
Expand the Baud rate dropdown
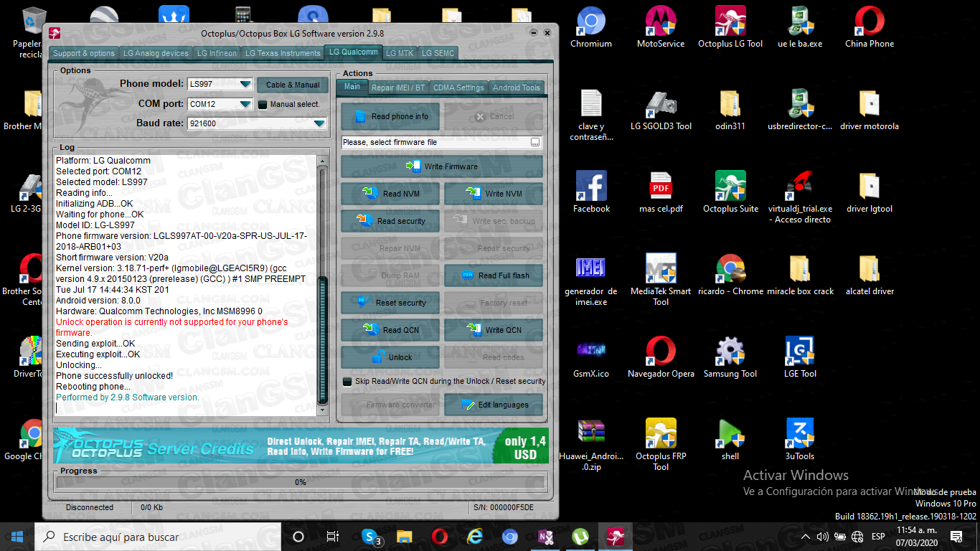320,123
